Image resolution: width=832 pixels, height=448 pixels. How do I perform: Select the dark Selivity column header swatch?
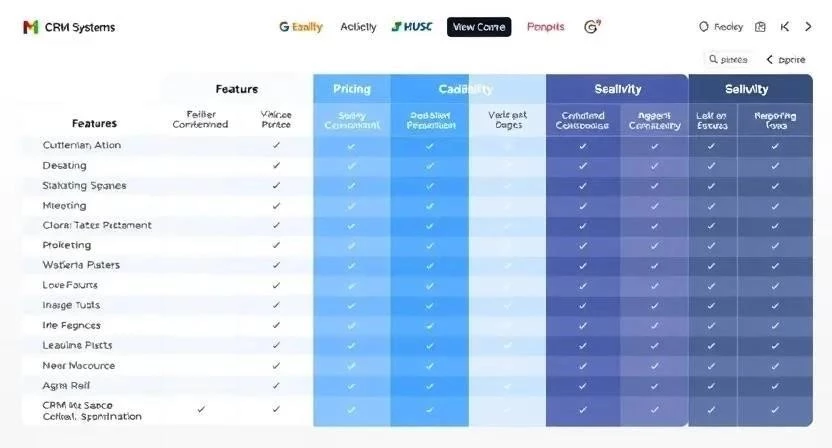746,89
